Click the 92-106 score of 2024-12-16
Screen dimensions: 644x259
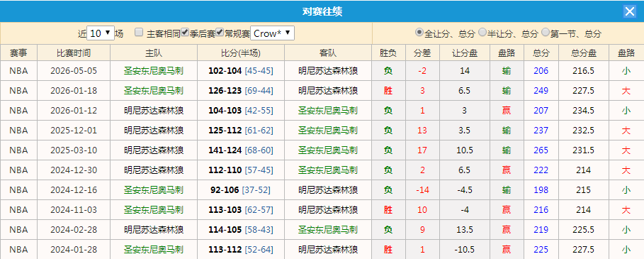coord(225,190)
